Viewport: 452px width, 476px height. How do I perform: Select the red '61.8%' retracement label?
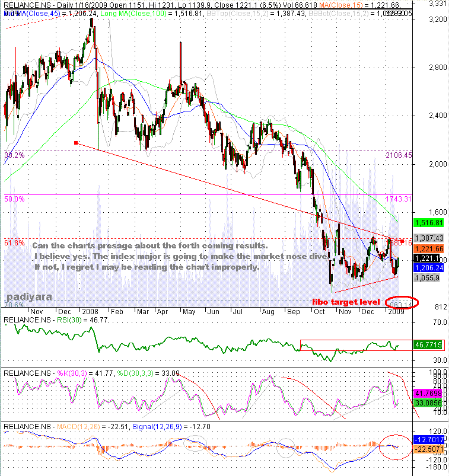coord(14,242)
